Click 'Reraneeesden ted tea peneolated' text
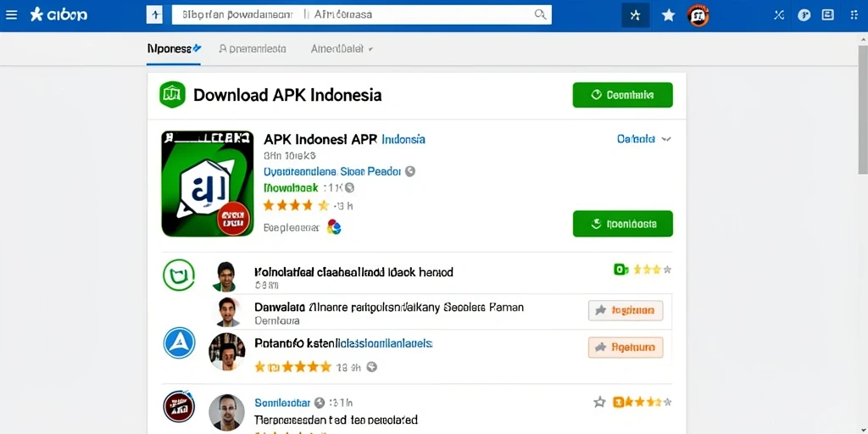 pos(336,420)
